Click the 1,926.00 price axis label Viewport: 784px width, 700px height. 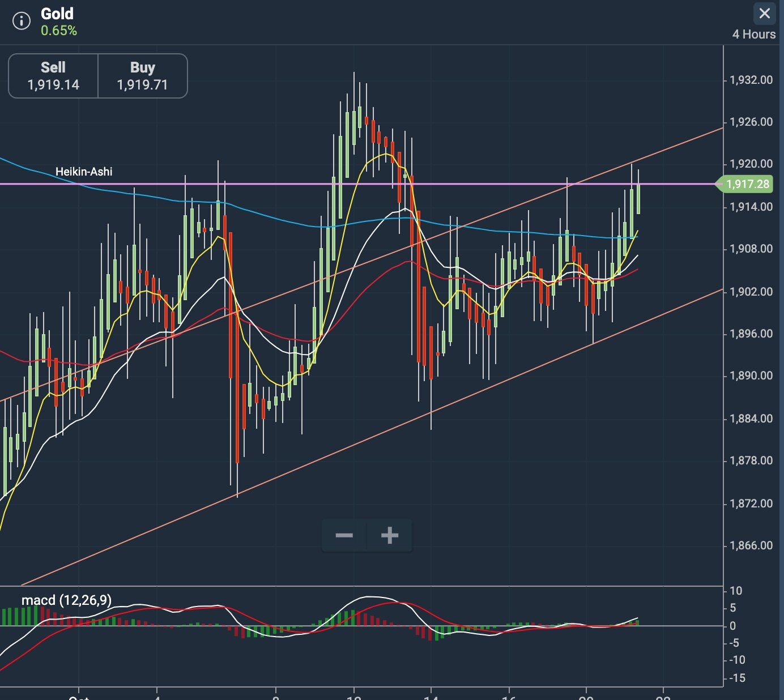(751, 122)
